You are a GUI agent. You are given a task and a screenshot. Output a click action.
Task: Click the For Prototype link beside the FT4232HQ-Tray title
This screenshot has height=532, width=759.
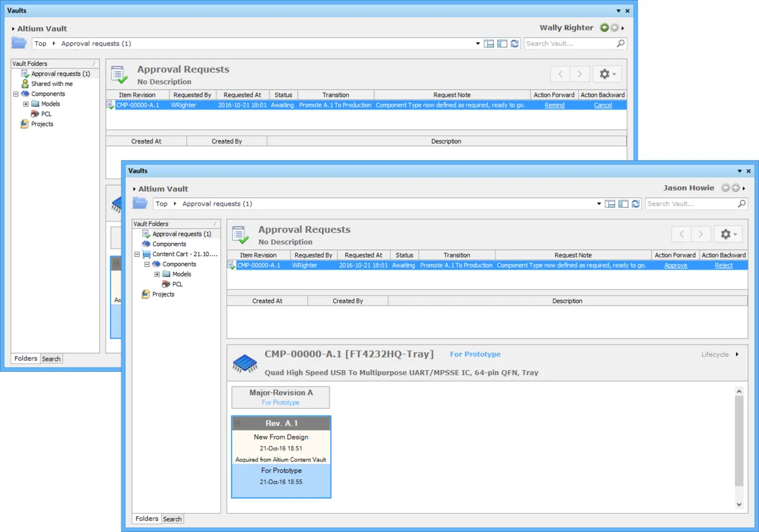(475, 354)
